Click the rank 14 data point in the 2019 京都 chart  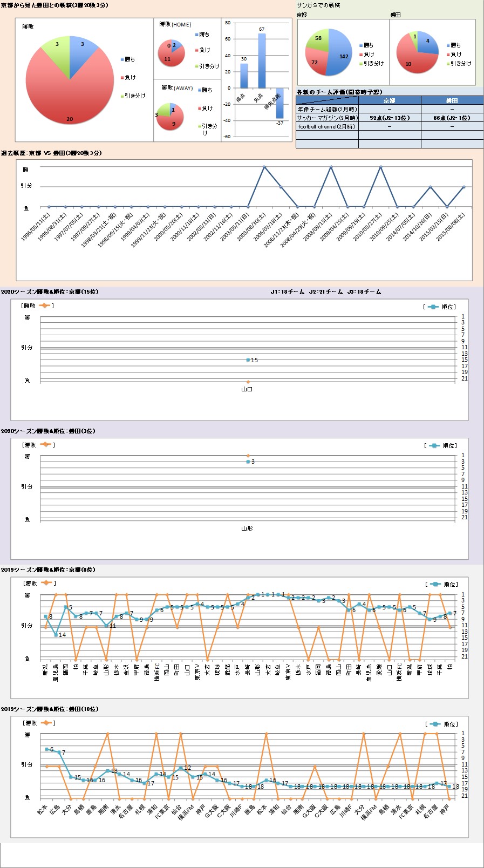(56, 635)
